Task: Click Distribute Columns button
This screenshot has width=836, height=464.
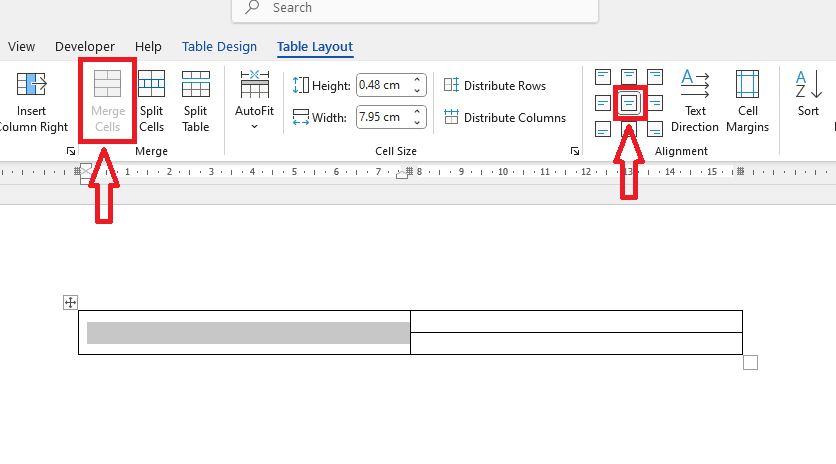Action: tap(504, 118)
